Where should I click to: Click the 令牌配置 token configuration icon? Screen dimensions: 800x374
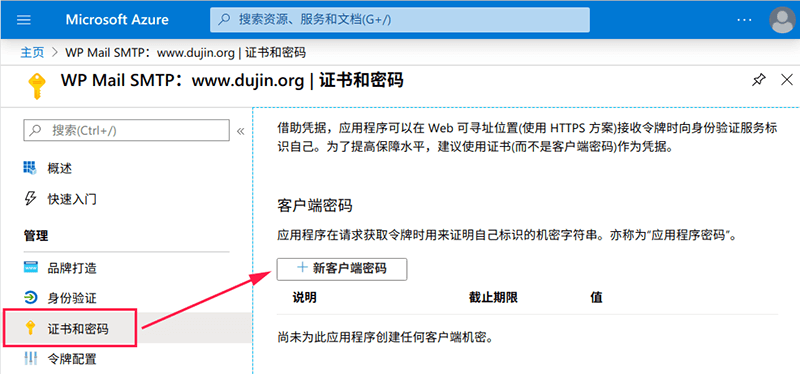(x=30, y=359)
